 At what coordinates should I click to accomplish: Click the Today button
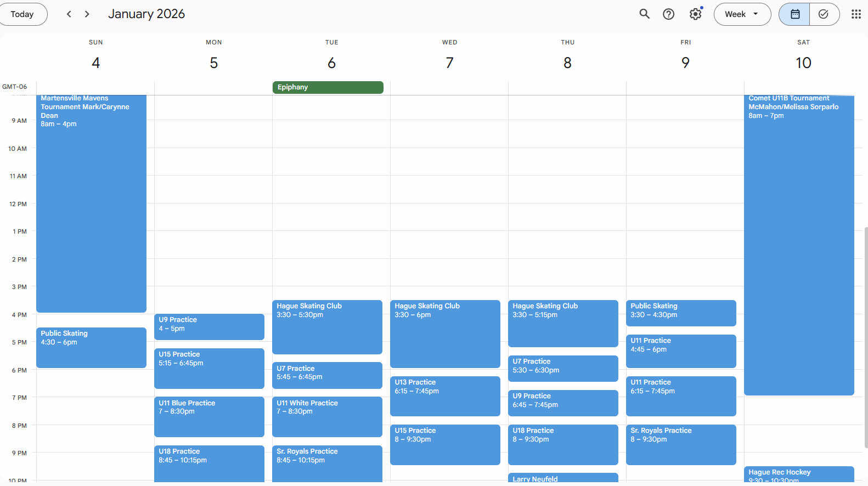(x=22, y=14)
